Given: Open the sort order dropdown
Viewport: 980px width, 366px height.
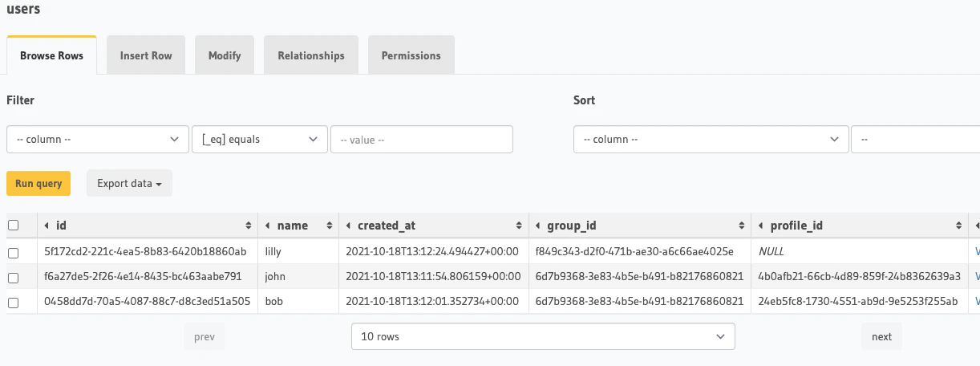Looking at the screenshot, I should 915,139.
